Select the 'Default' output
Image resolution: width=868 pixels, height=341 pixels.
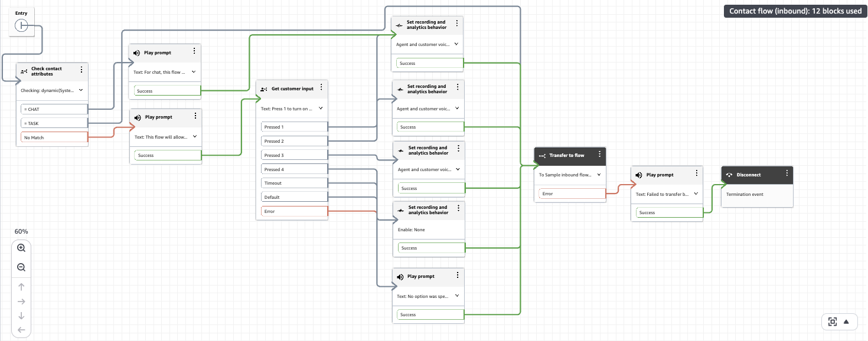[x=294, y=197]
